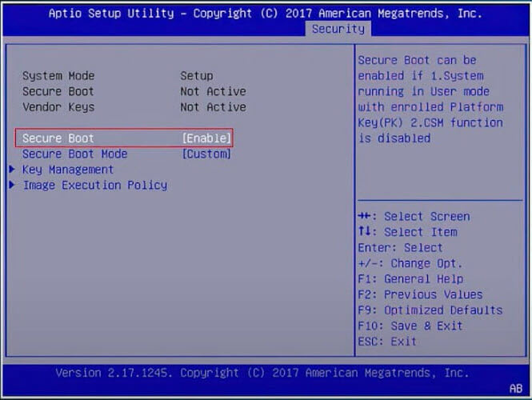Screen dimensions: 532x400
Task: Open Key Management entry
Action: tap(68, 170)
